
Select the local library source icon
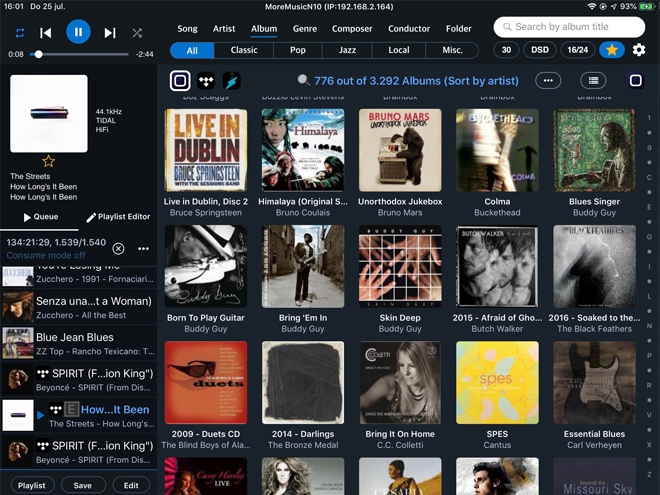click(180, 80)
